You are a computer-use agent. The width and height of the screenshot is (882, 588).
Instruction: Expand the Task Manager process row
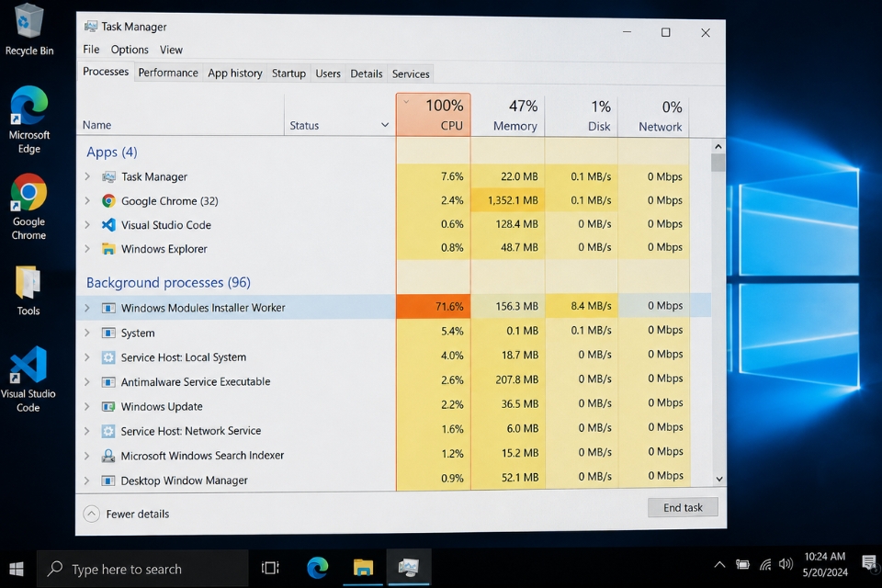click(87, 176)
